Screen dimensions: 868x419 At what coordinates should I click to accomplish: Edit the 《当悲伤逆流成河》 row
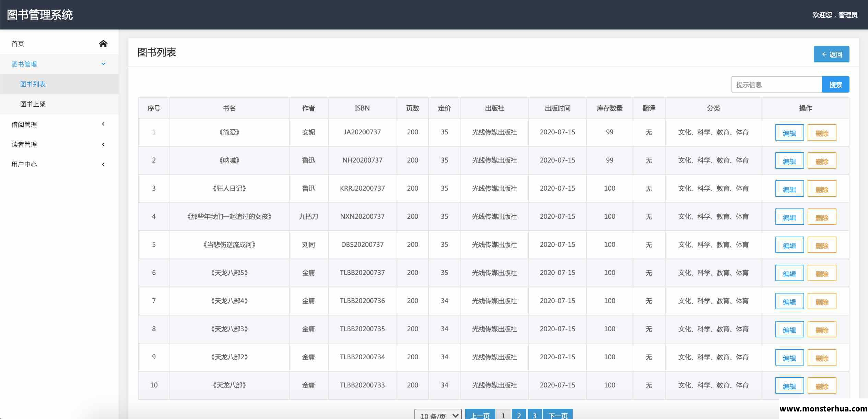(789, 245)
